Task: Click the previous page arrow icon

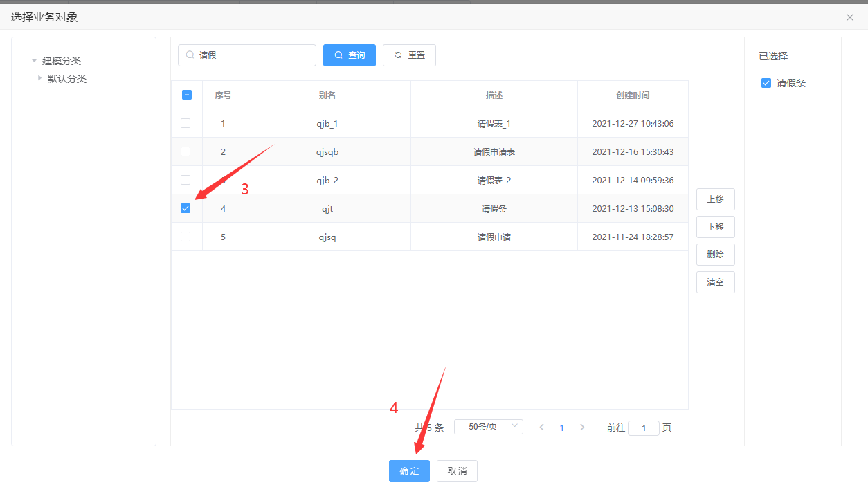Action: point(542,428)
